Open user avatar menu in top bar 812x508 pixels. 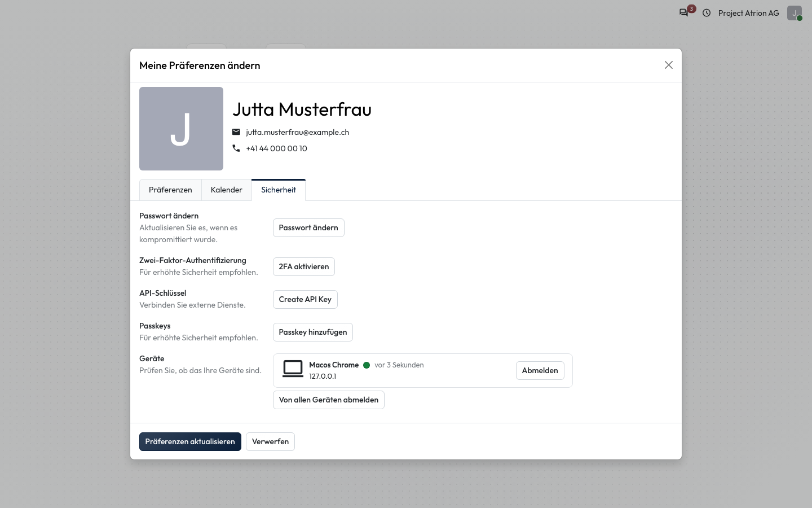point(795,13)
